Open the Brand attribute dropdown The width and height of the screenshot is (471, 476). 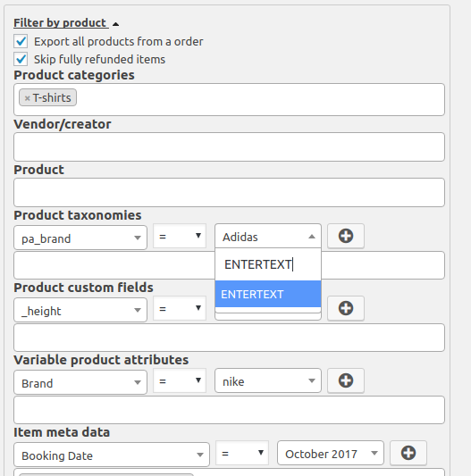[80, 382]
